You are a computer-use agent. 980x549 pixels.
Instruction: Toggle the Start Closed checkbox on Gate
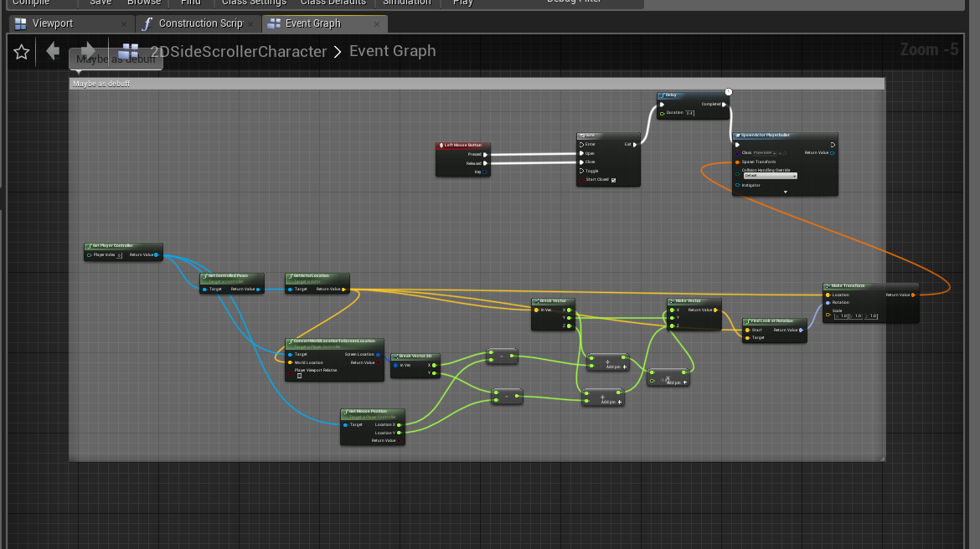point(613,180)
